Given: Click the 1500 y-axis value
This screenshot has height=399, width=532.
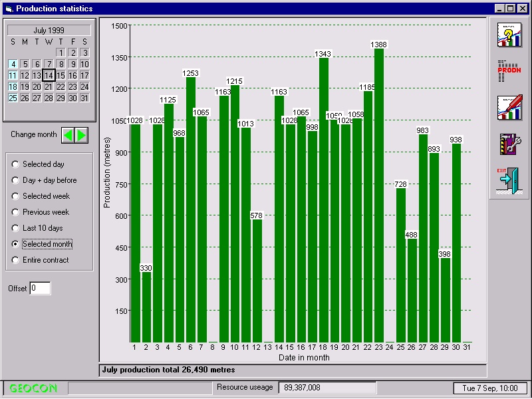Looking at the screenshot, I should pos(119,26).
